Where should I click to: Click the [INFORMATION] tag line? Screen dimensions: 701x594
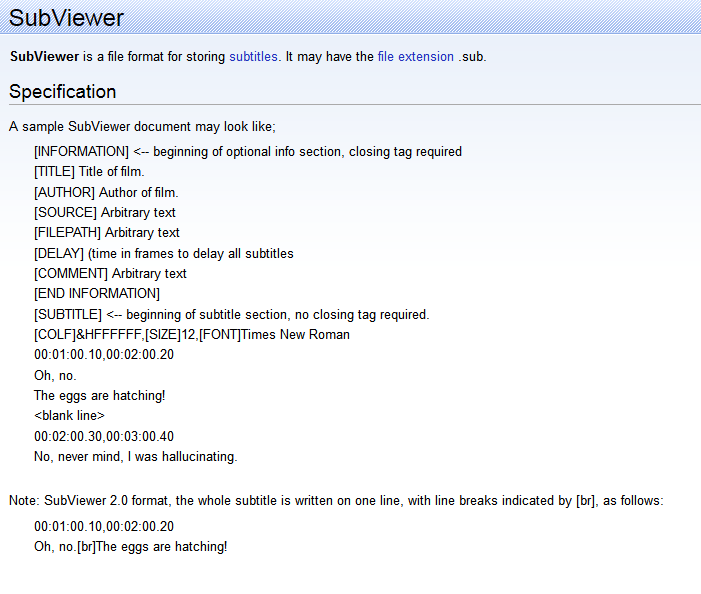247,152
